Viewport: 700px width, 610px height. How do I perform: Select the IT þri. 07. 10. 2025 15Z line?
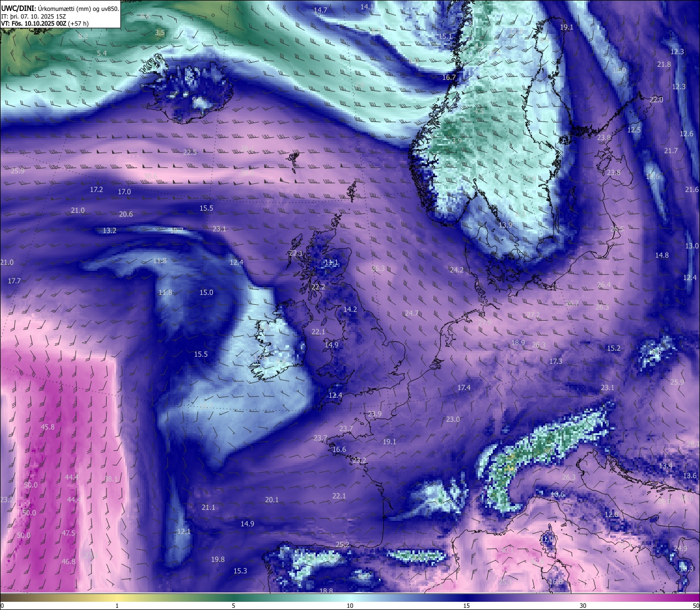click(x=34, y=16)
